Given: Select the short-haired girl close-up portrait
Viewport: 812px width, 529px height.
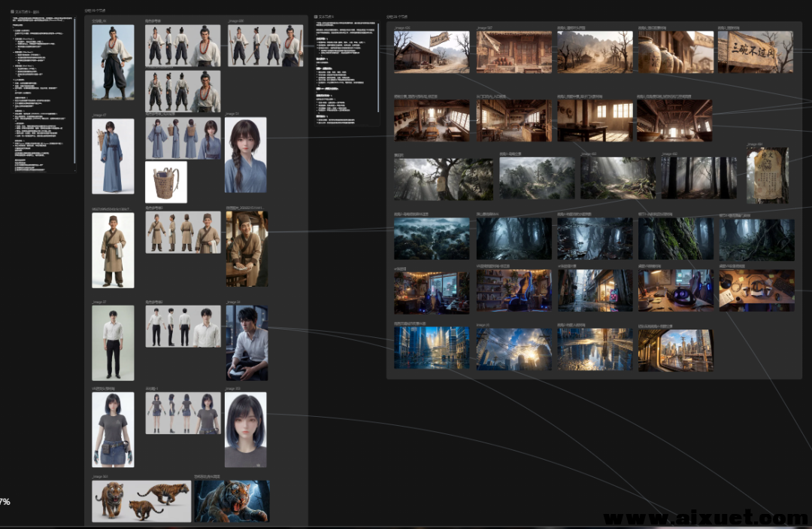Looking at the screenshot, I should pos(246,430).
